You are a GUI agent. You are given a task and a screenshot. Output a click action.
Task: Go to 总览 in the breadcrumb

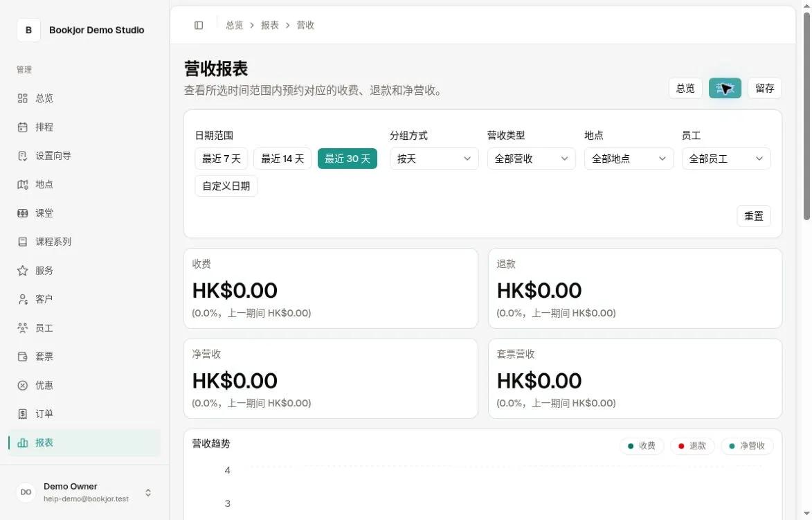(x=234, y=26)
